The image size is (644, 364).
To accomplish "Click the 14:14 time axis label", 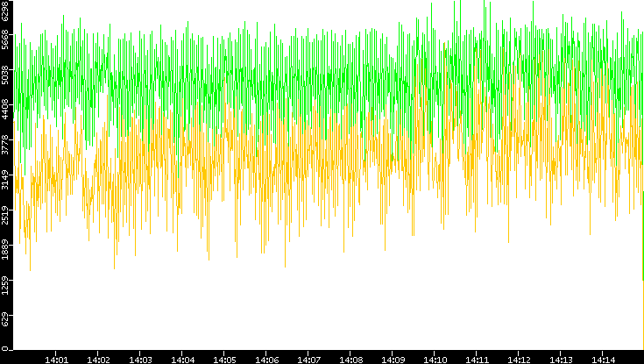I will [603, 360].
